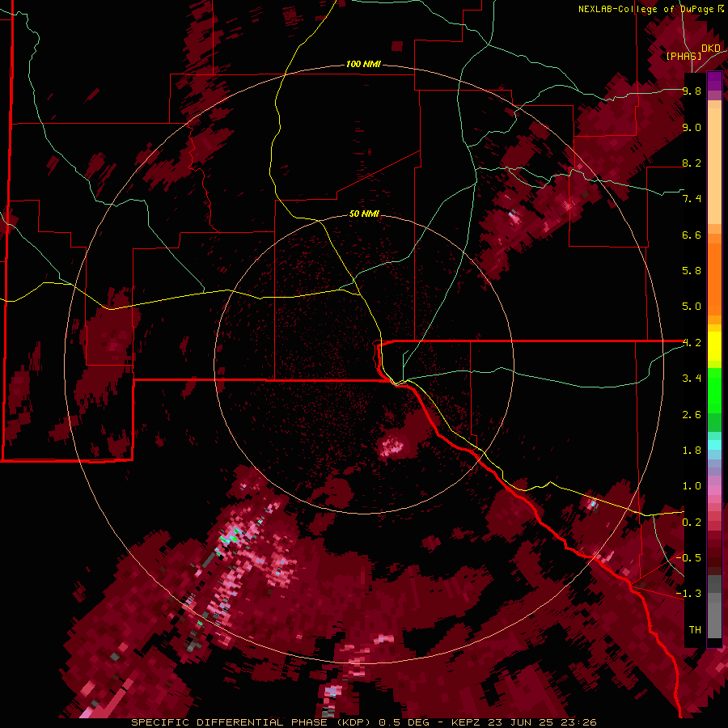The width and height of the screenshot is (728, 728).
Task: Pick the yellow band on the color bar
Action: (714, 346)
